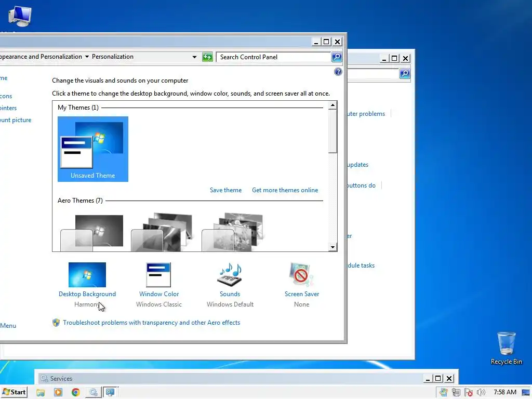Click the 'None' label under Screen Saver
The height and width of the screenshot is (399, 532).
(x=302, y=304)
